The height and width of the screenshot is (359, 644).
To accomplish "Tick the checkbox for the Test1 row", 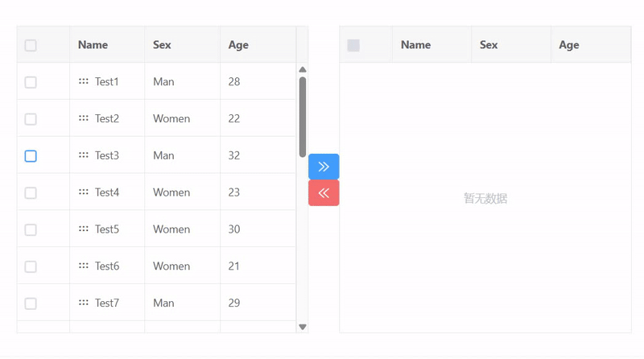I will point(31,82).
